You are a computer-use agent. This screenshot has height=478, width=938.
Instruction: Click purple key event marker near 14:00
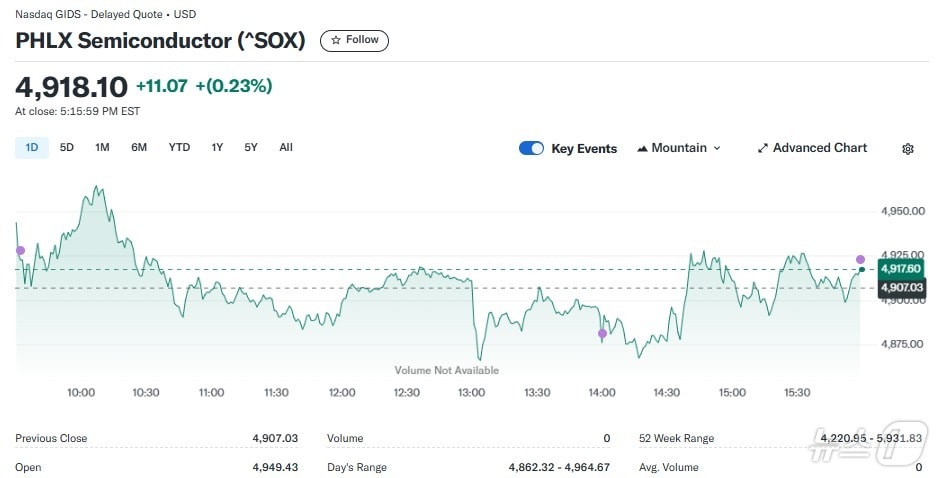pyautogui.click(x=602, y=333)
